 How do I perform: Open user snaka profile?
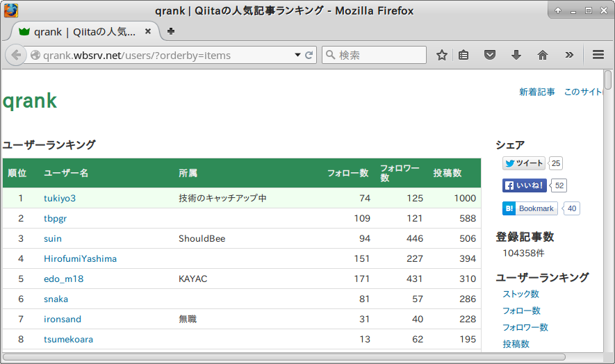[x=56, y=299]
